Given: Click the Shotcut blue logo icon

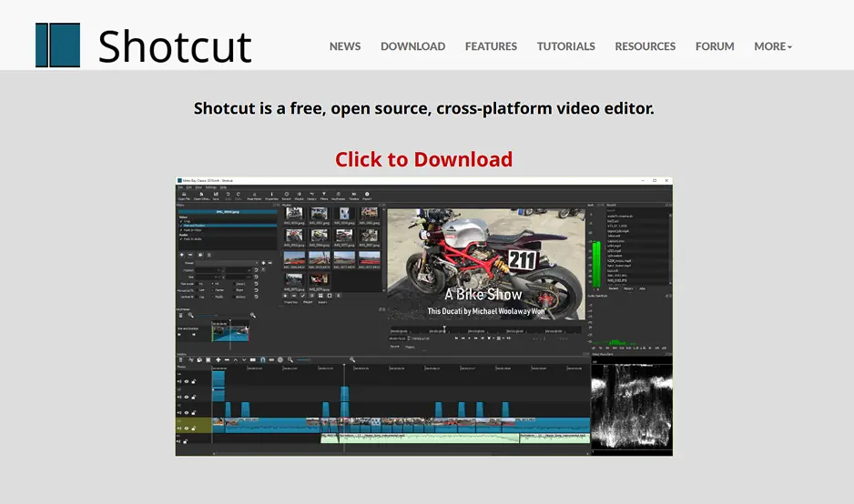Looking at the screenshot, I should [x=57, y=45].
